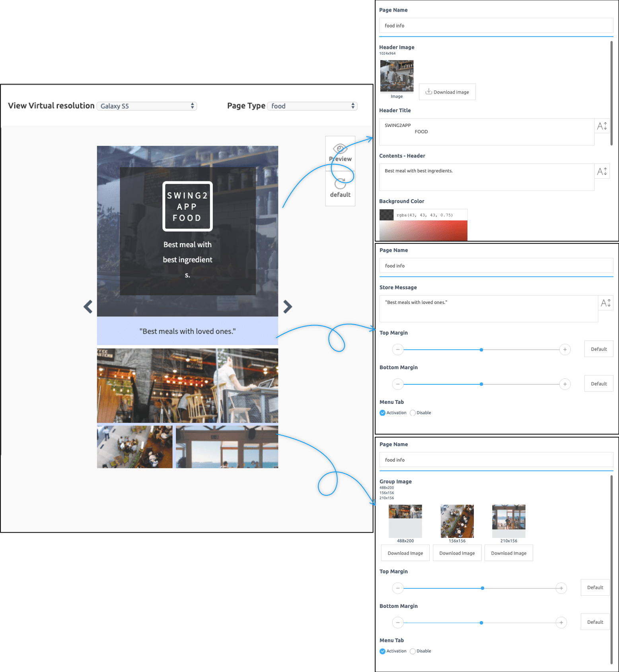619x672 pixels.
Task: Select Disable for Group Image Menu Tab
Action: point(413,651)
